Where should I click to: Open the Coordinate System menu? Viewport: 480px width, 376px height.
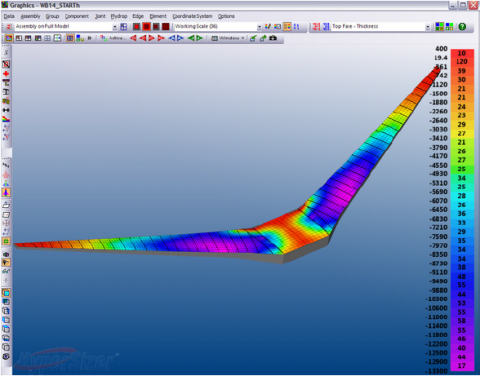tap(192, 16)
